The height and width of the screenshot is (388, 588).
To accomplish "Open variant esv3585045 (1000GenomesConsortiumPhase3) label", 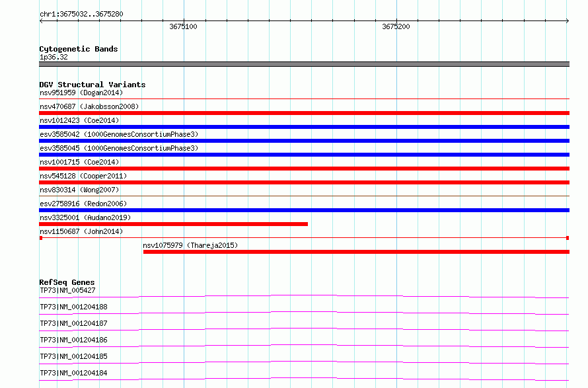I will point(119,148).
